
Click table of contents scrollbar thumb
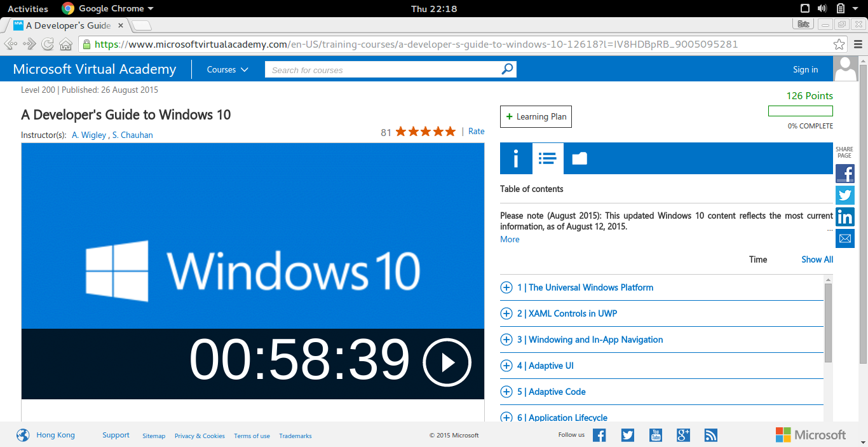pos(828,323)
